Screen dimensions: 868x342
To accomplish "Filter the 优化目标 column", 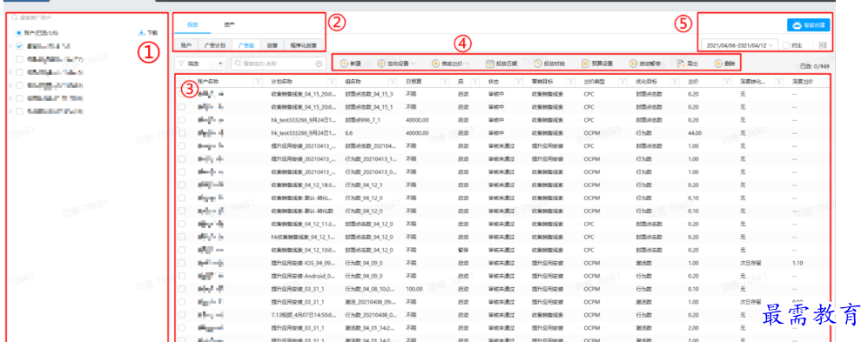I will coord(674,81).
